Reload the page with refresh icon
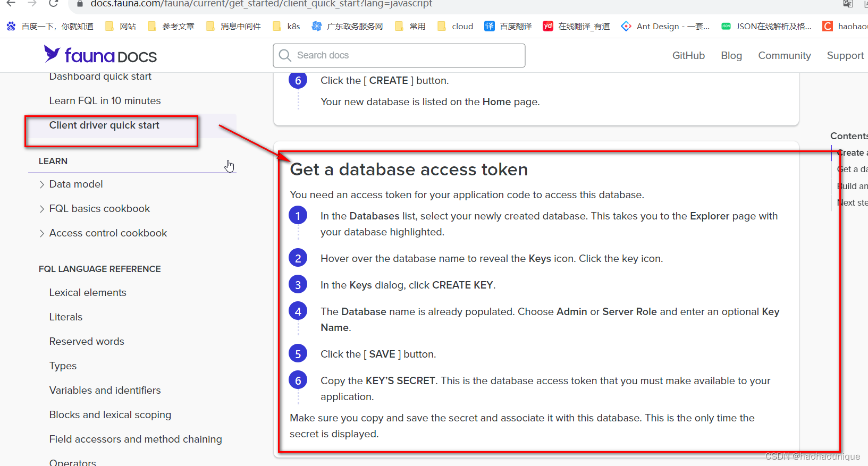Image resolution: width=868 pixels, height=466 pixels. point(53,3)
